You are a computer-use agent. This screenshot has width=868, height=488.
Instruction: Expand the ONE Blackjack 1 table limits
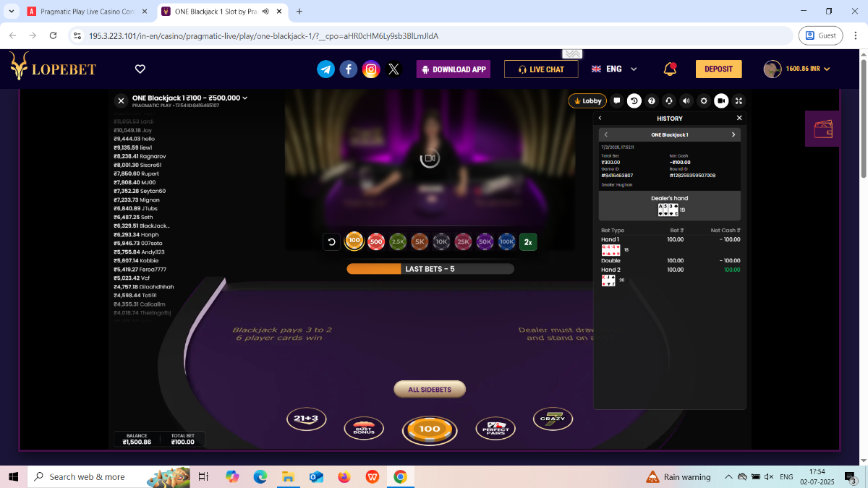(x=245, y=98)
